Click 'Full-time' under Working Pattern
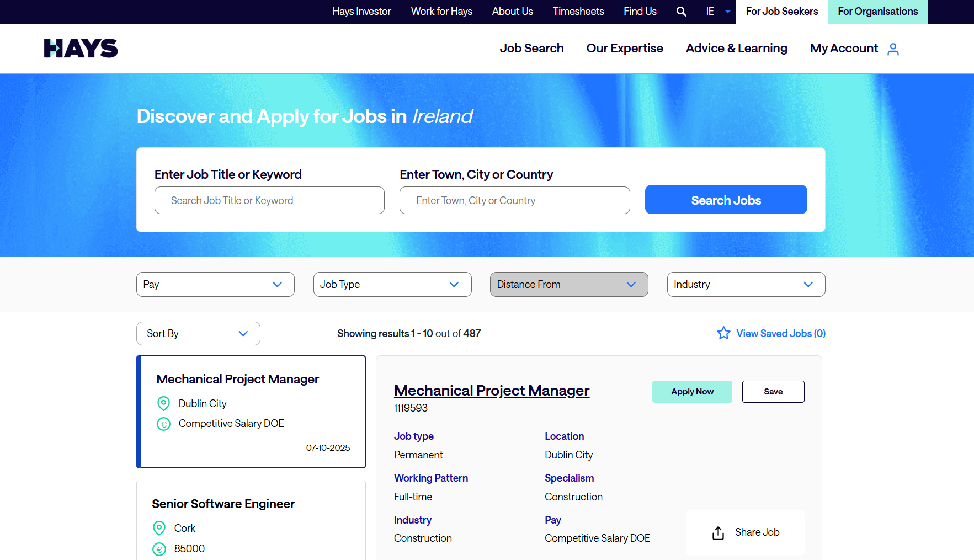The image size is (974, 560). point(413,497)
